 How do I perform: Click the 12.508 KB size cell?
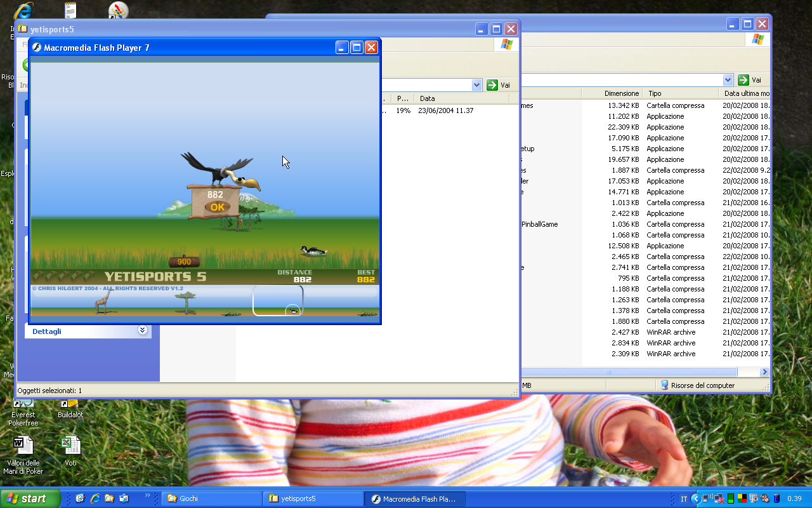coord(624,246)
